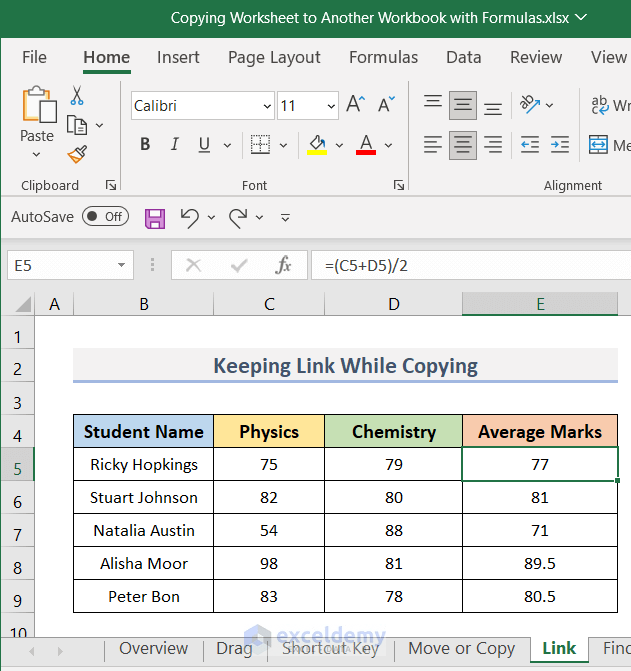The height and width of the screenshot is (671, 631).
Task: Expand the Borders options arrow
Action: click(283, 145)
